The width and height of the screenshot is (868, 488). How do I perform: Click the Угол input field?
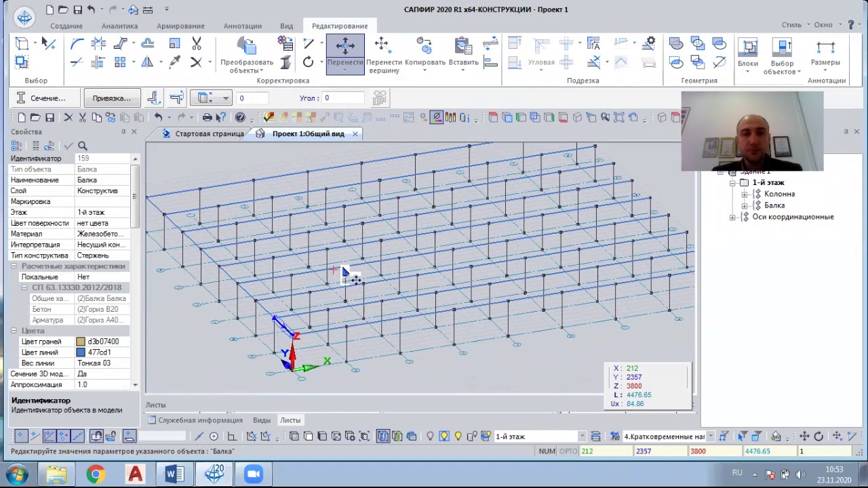point(343,98)
